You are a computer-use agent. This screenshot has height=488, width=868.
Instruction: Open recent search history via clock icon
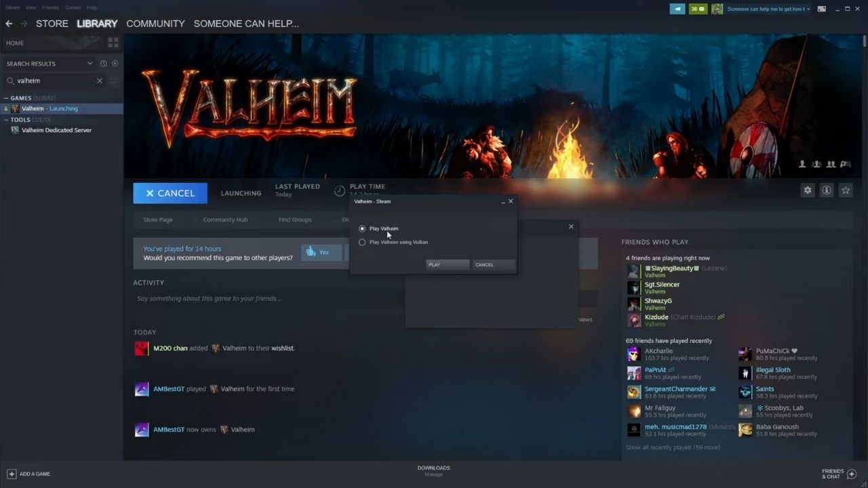[102, 63]
